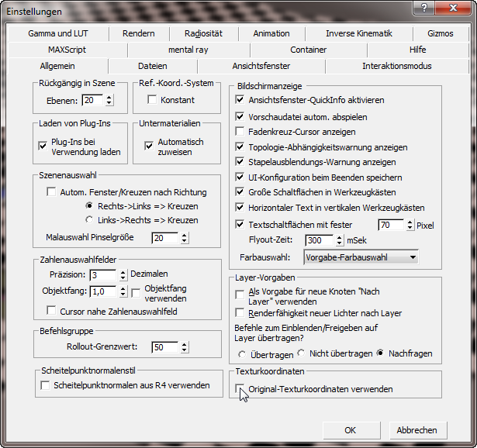Adjust Präzision spinner arrows
This screenshot has width=477, height=448.
click(x=123, y=274)
